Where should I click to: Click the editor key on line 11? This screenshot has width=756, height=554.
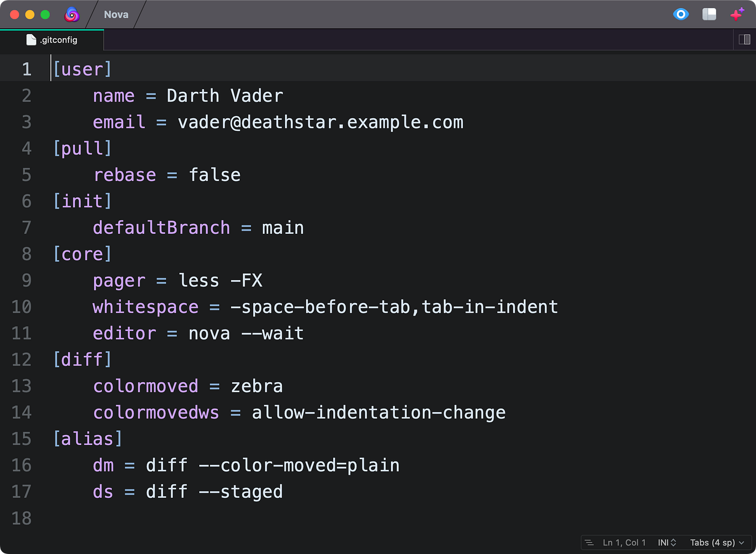tap(124, 334)
